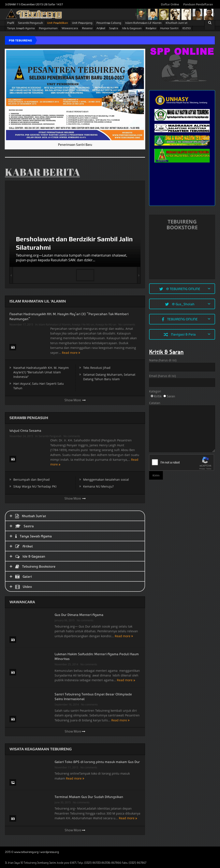
Task: Click the Catatan text area
Action: (182, 429)
